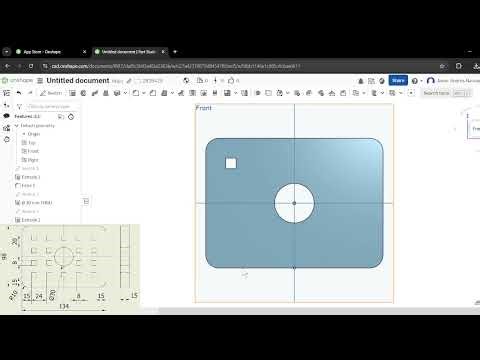Select the Thicken tool icon

(117, 93)
